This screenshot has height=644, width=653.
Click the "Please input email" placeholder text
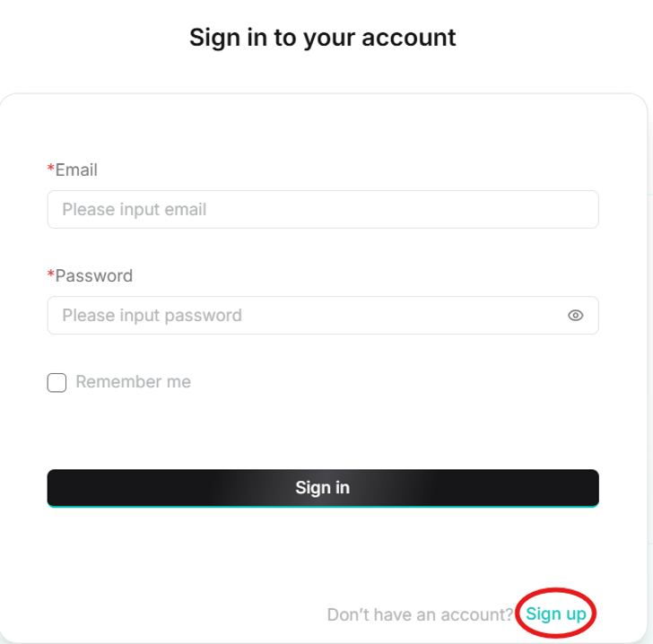point(135,210)
